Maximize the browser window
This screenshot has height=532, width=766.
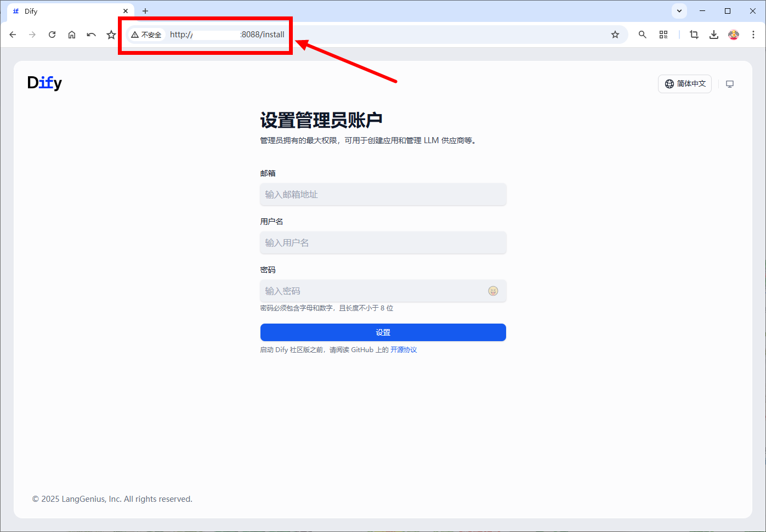[728, 11]
